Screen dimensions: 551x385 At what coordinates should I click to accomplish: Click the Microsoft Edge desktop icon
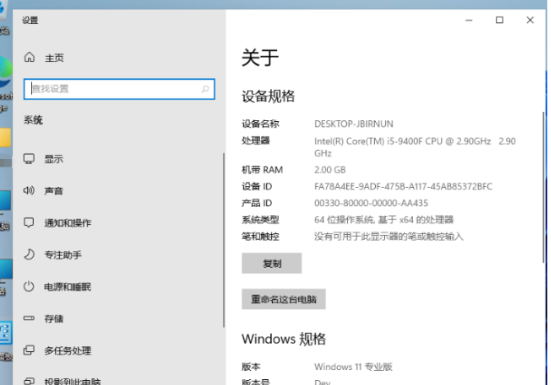tap(6, 72)
